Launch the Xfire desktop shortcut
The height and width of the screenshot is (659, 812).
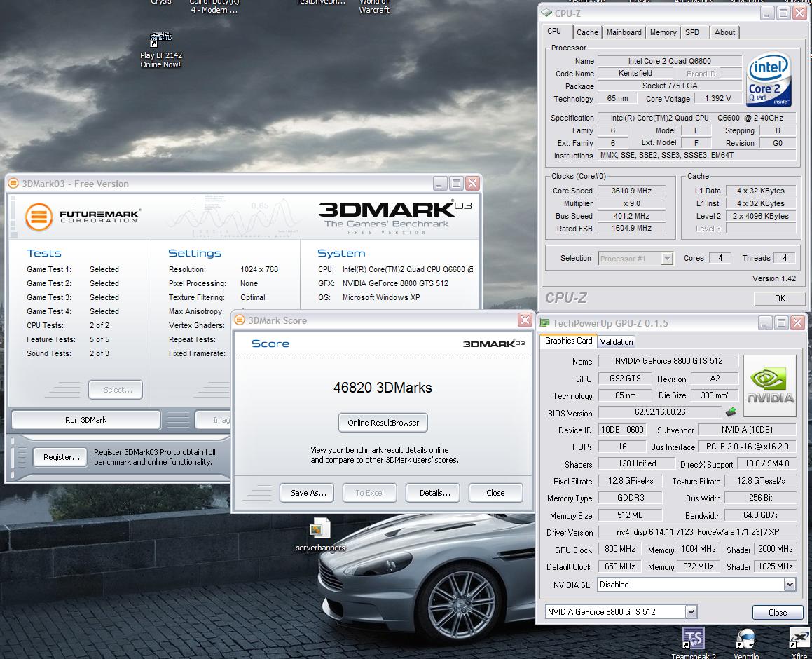pos(799,644)
